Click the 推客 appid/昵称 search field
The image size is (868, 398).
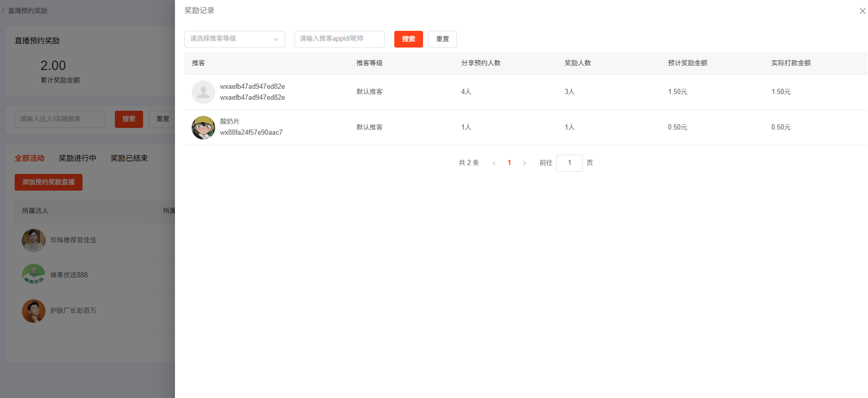point(339,39)
